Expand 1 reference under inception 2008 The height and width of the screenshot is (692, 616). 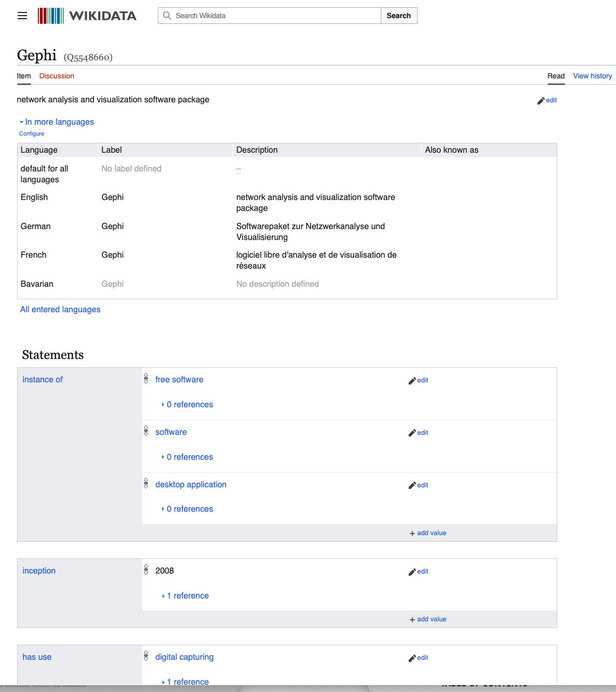click(188, 596)
